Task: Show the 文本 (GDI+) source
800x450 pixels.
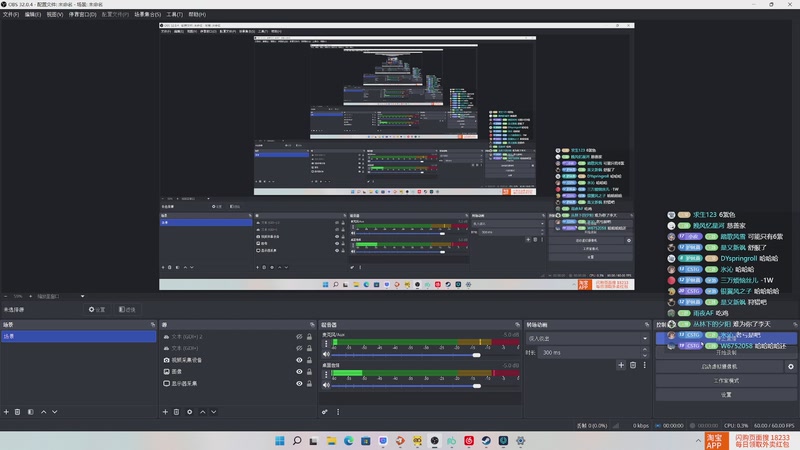Action: pos(299,348)
